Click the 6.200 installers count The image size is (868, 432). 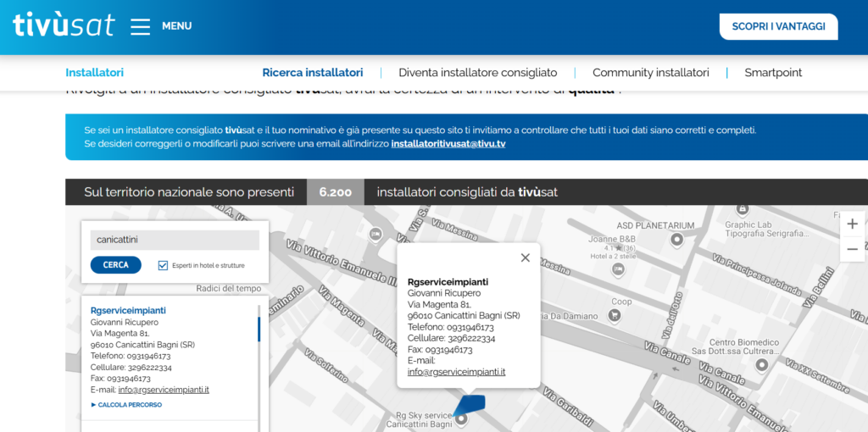click(336, 192)
